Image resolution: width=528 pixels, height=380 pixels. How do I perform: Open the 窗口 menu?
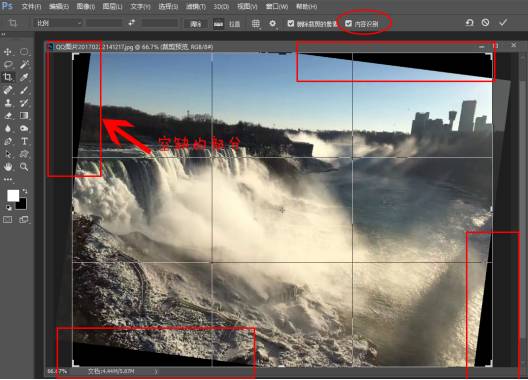click(x=276, y=6)
